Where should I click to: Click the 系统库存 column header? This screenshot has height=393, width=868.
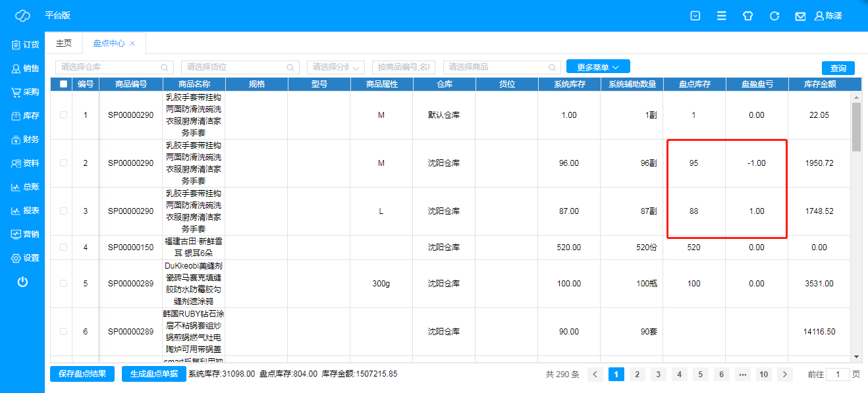click(x=569, y=84)
